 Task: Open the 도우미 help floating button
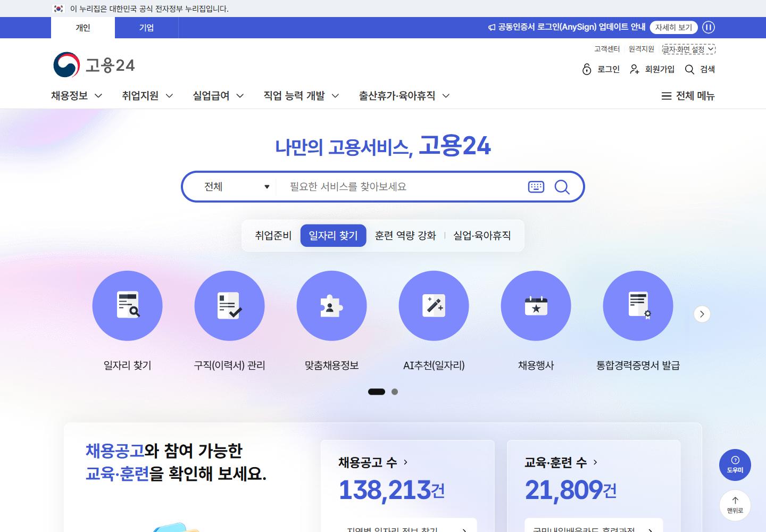735,465
